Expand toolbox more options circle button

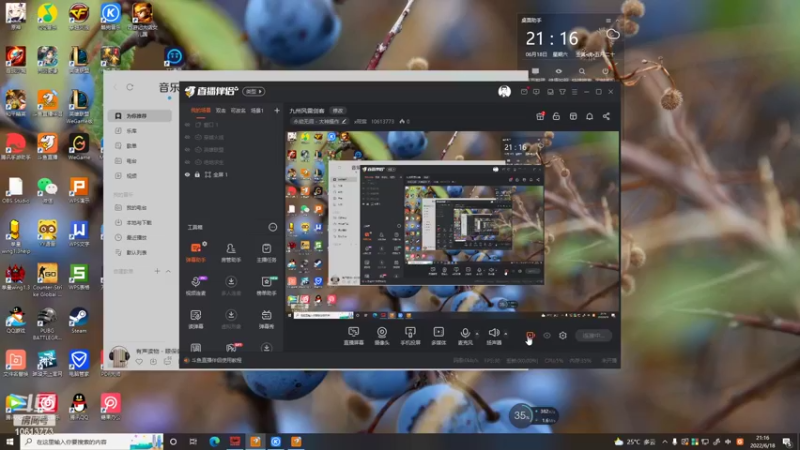273,227
